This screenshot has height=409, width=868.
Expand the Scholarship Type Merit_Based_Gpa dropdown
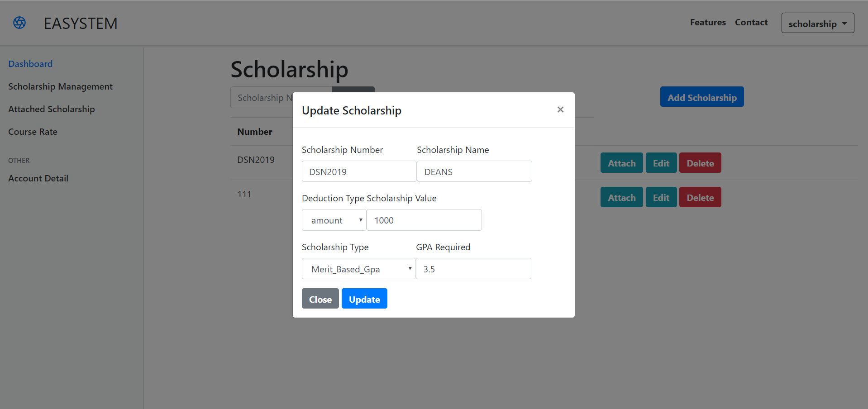tap(358, 269)
